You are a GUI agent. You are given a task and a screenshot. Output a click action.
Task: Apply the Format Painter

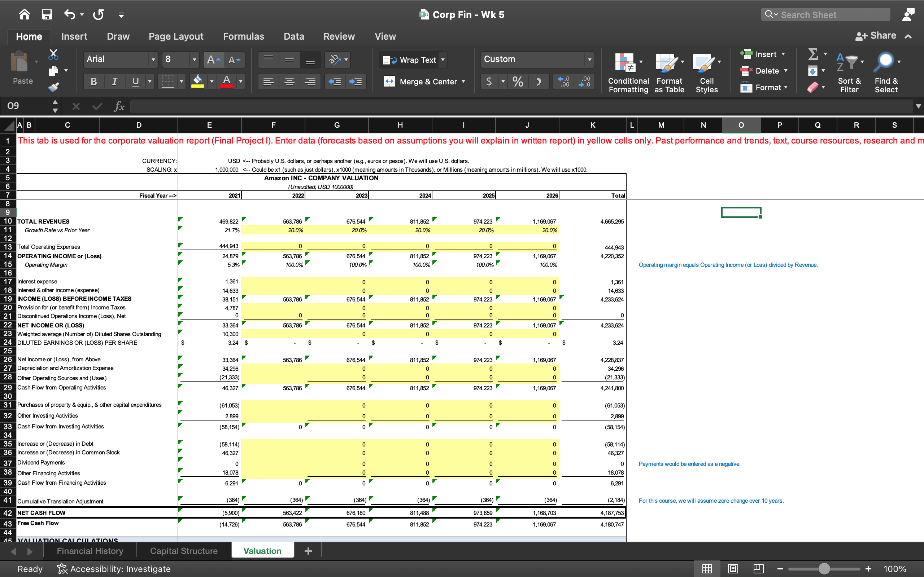(53, 87)
